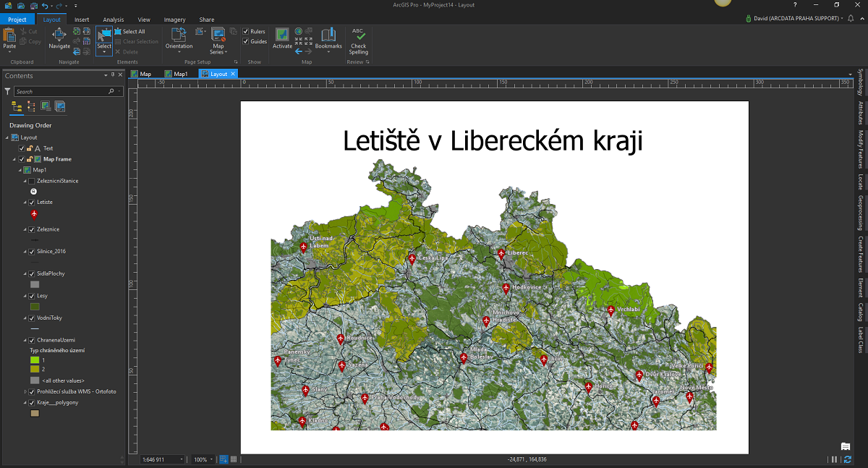This screenshot has height=468, width=868.
Task: Switch to the Insert ribbon tab
Action: (x=82, y=20)
